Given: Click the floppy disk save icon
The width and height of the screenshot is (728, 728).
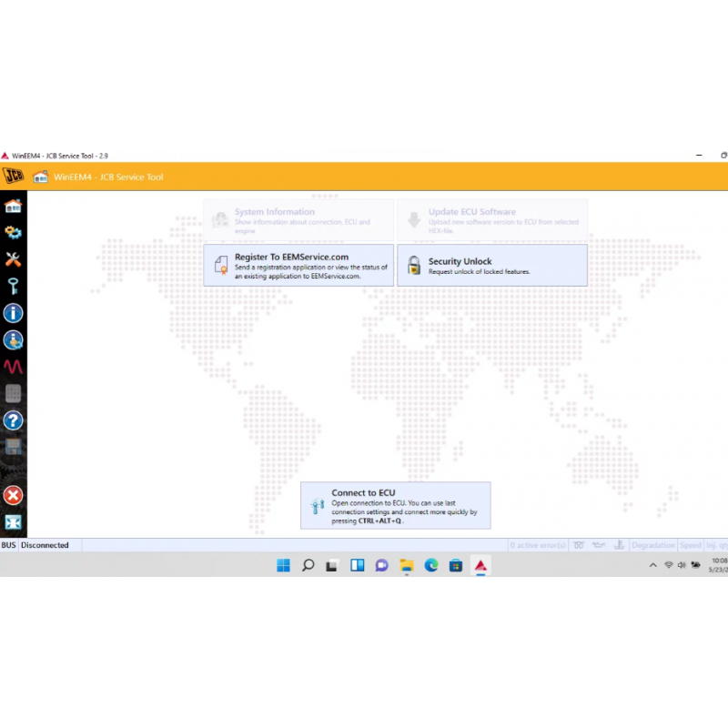Looking at the screenshot, I should point(13,447).
